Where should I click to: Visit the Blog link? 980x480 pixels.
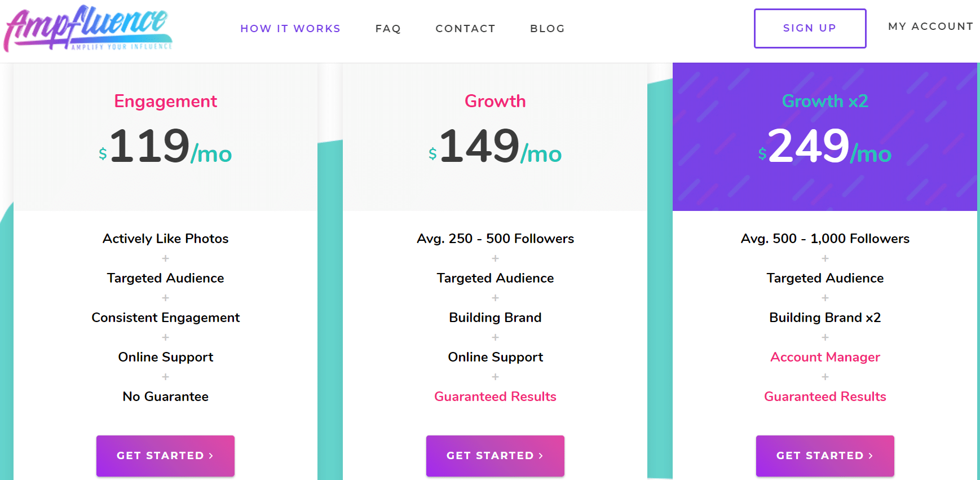point(547,28)
